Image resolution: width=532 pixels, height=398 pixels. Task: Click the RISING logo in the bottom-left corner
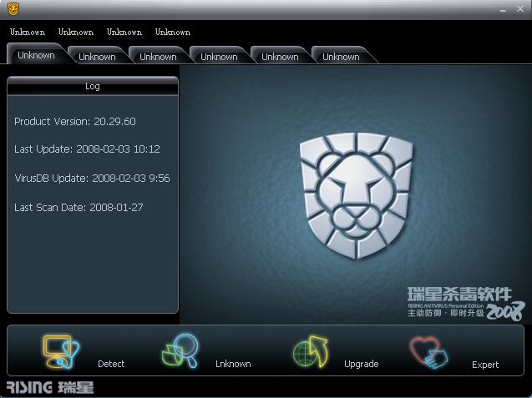coord(50,387)
